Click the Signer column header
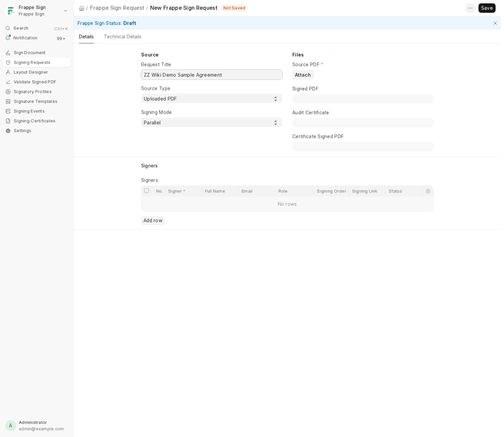Image resolution: width=504 pixels, height=437 pixels. click(183, 191)
